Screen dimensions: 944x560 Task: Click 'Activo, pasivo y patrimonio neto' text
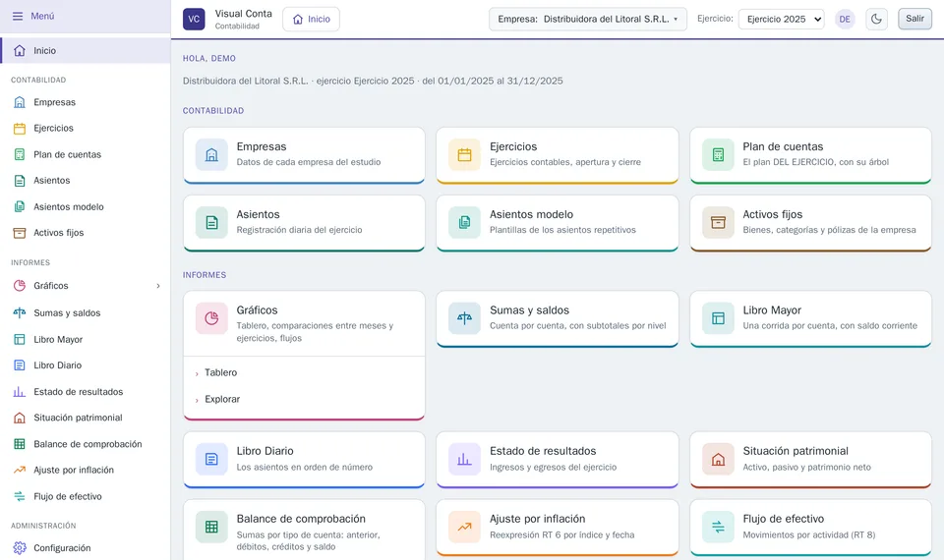tap(806, 468)
